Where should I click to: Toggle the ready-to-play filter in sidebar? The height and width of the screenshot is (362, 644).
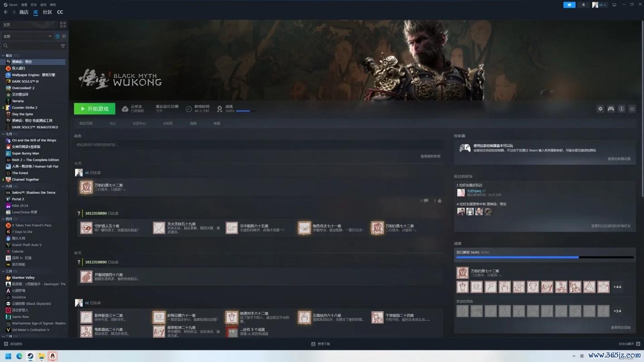click(x=64, y=36)
